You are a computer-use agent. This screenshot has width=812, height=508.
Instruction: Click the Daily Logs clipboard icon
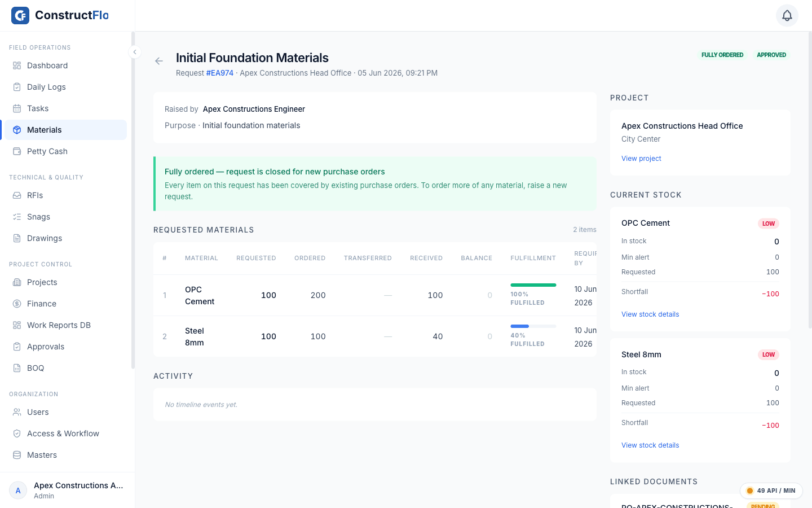click(17, 87)
